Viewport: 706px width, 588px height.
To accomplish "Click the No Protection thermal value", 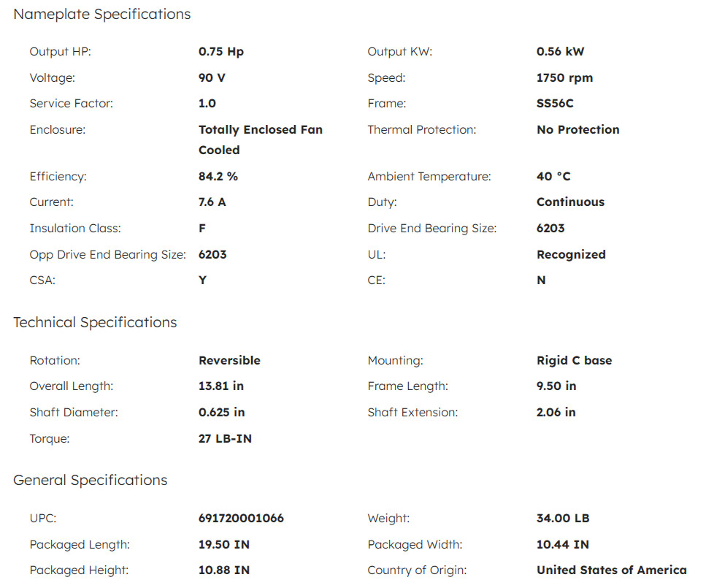I will pyautogui.click(x=578, y=130).
